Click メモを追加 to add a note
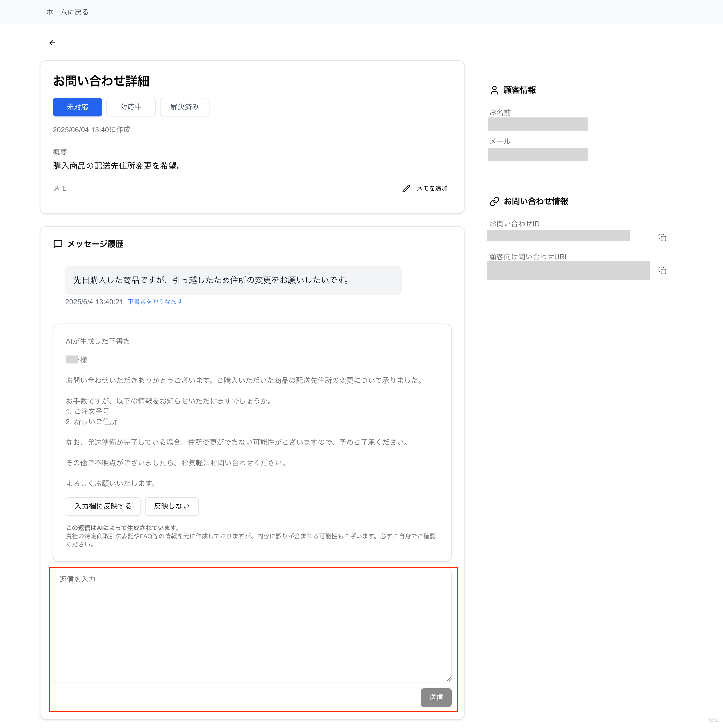Viewport: 723px width, 728px height. coord(432,188)
